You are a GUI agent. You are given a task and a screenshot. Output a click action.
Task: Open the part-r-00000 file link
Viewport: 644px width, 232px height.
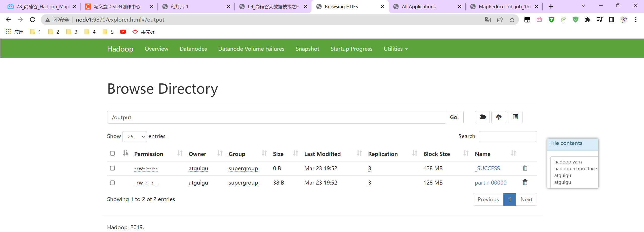pos(491,183)
